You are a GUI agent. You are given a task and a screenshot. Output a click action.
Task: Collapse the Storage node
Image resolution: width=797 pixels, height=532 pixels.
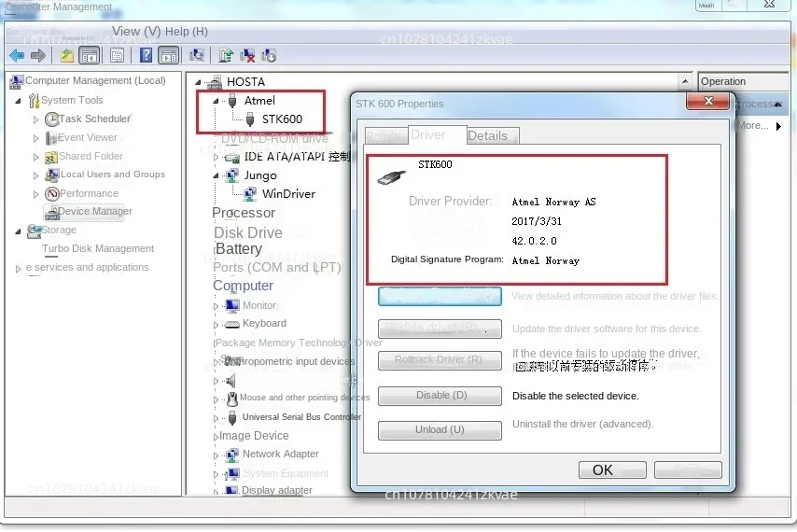(x=18, y=231)
